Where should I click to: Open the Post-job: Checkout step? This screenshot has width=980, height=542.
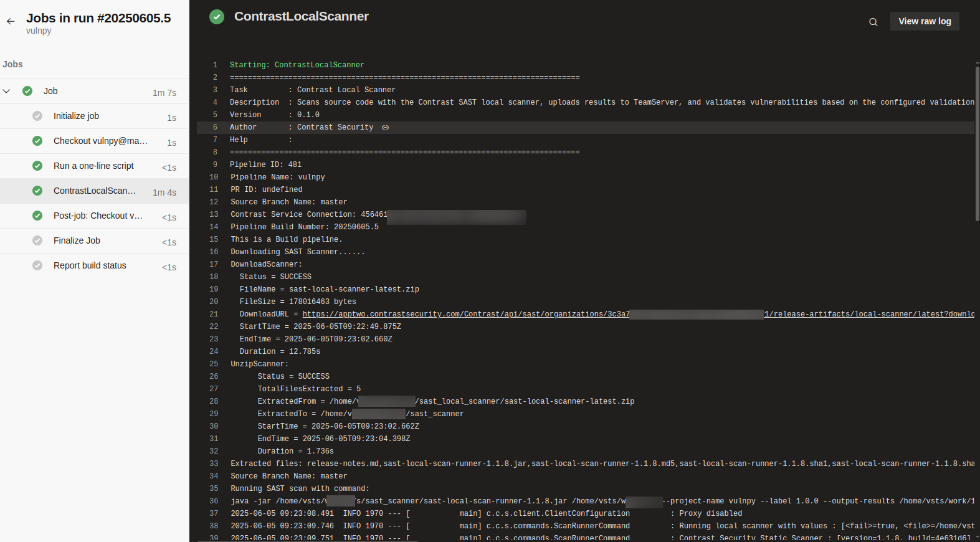coord(98,216)
